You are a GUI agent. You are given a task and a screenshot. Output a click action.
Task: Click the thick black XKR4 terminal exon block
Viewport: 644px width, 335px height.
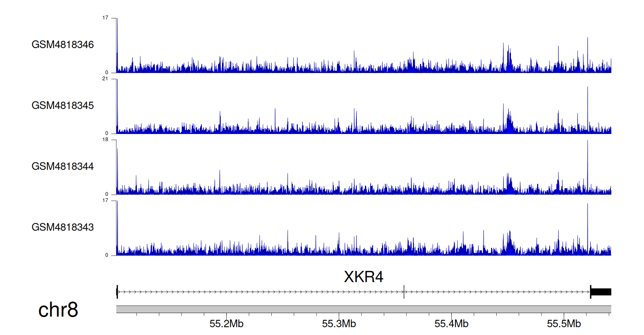(601, 292)
